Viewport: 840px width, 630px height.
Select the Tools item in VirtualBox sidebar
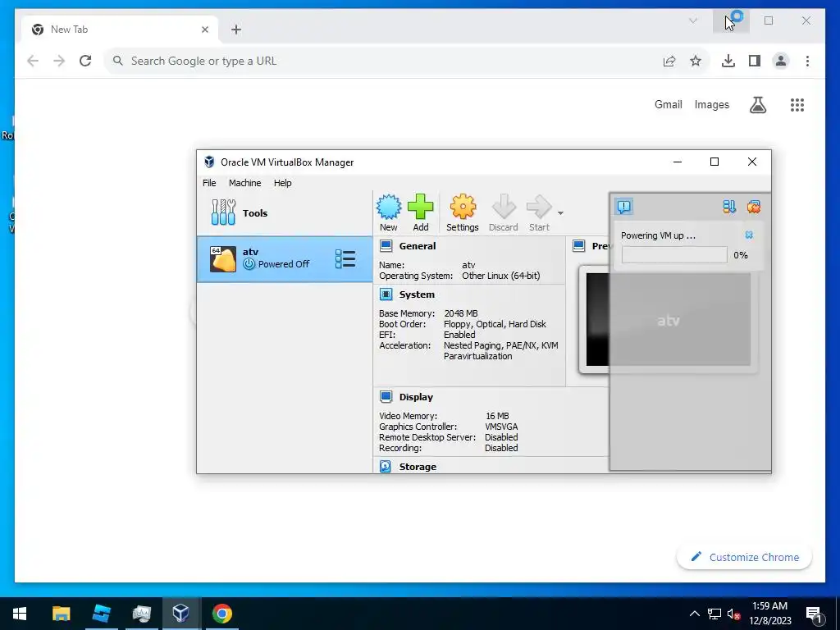click(285, 213)
